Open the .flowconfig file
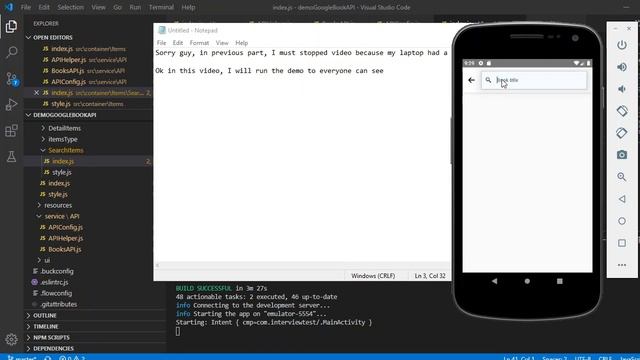 (89, 293)
